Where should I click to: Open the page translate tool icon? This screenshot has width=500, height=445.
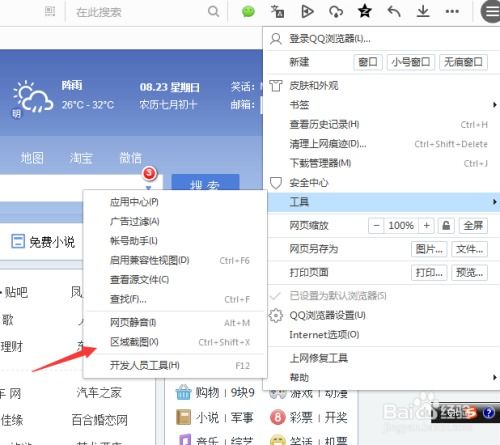coord(277,12)
